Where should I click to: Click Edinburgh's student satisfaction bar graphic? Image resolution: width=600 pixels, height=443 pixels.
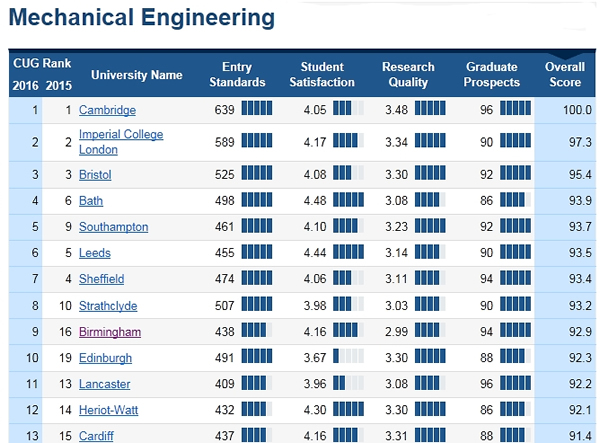coord(348,358)
